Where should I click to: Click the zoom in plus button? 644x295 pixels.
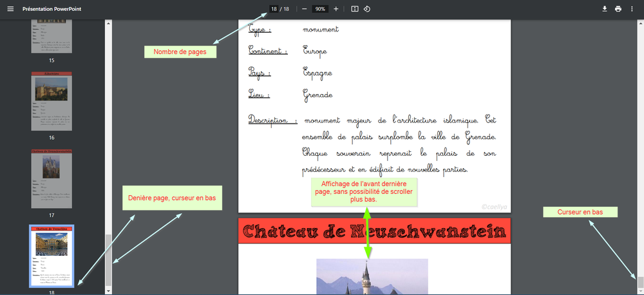[x=336, y=9]
